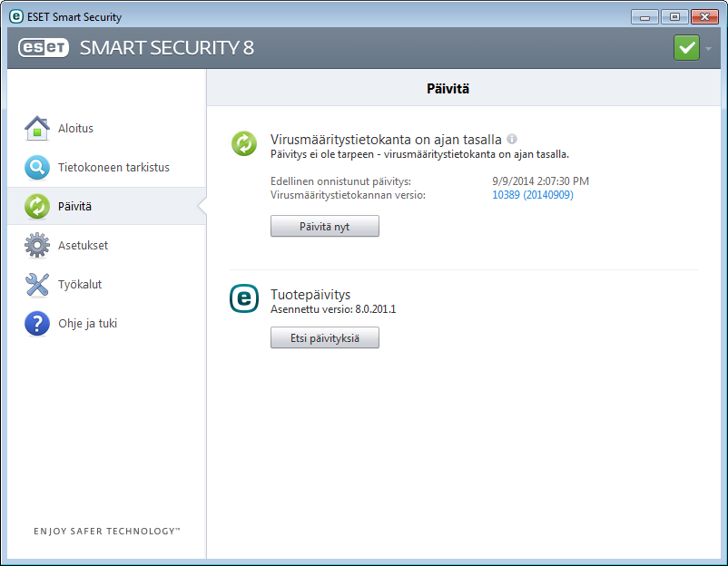Click the Edellinen onnistunut päivitys label
The width and height of the screenshot is (728, 566).
click(340, 181)
